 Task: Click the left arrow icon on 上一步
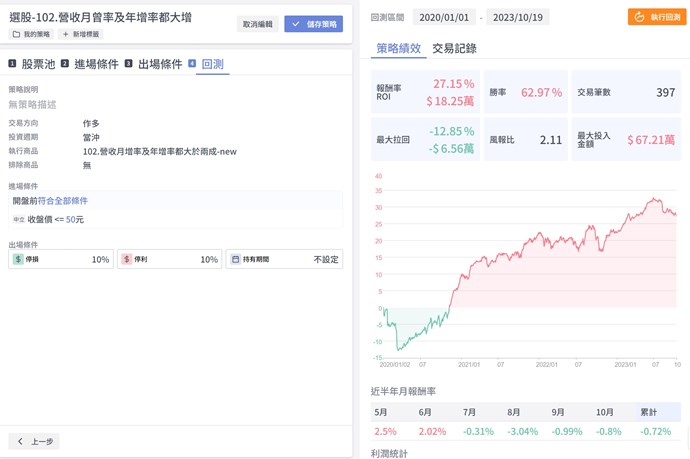click(20, 441)
